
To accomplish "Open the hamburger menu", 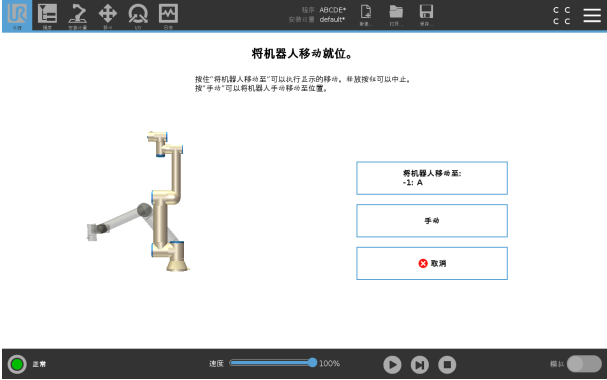I will pos(592,15).
